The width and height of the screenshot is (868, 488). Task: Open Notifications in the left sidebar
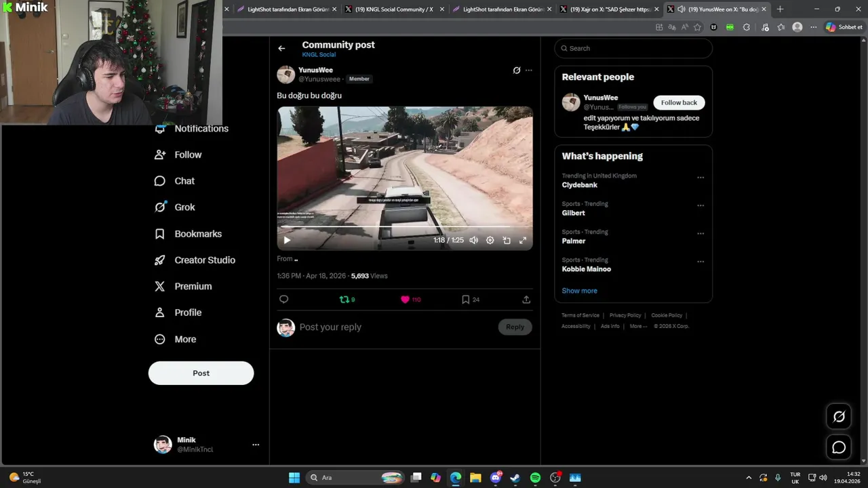click(192, 129)
